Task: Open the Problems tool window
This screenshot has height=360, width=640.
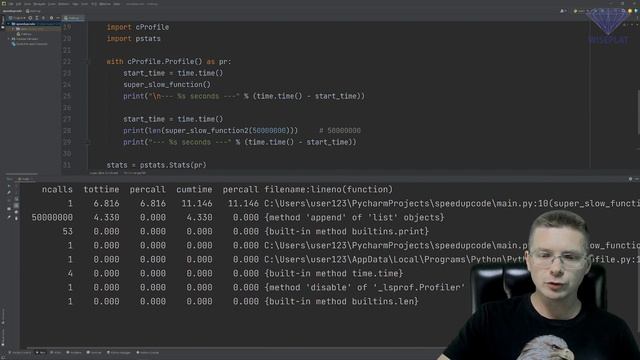Action: (74, 353)
